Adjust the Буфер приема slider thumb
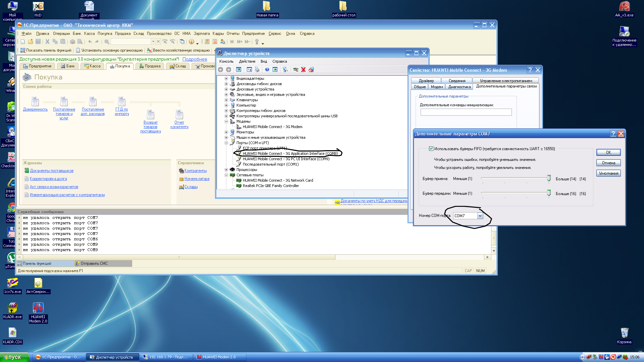The height and width of the screenshot is (362, 644). point(549,178)
